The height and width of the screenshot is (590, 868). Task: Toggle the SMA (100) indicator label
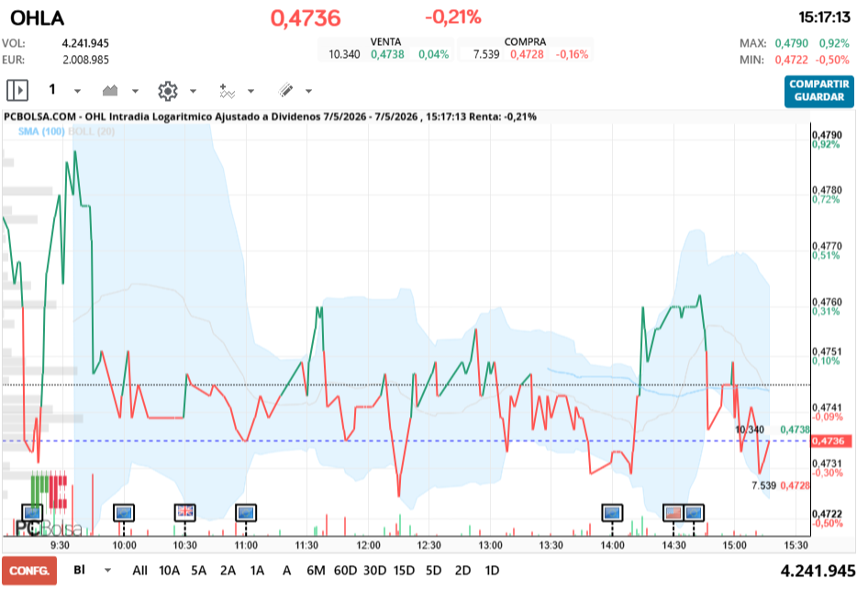[x=41, y=131]
